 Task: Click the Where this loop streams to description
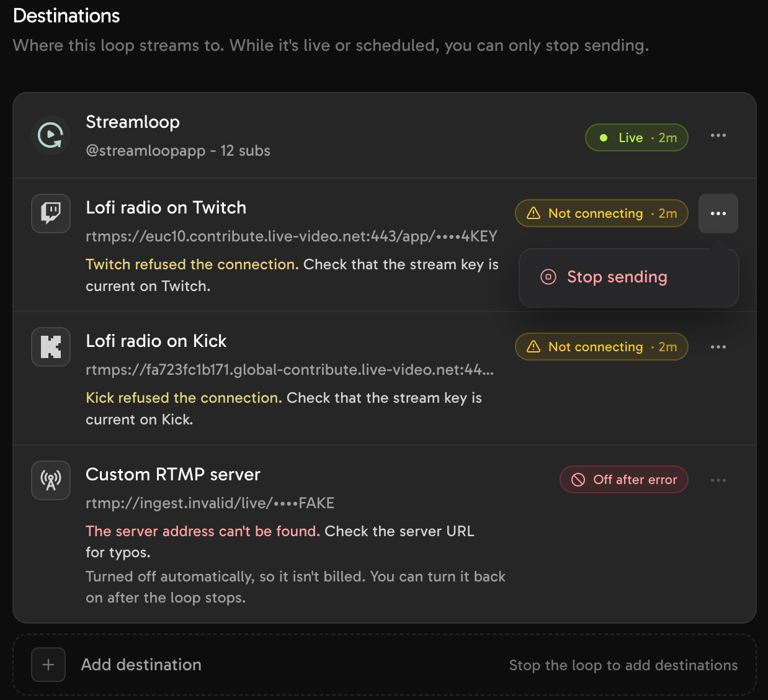[x=331, y=46]
